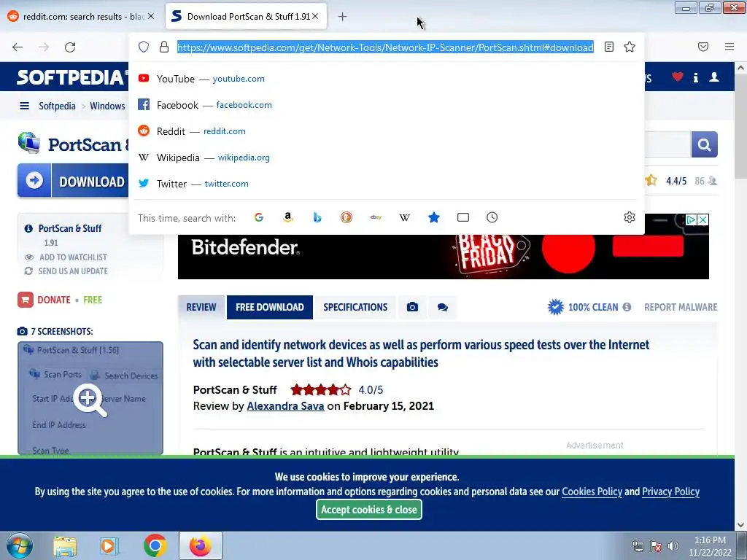The width and height of the screenshot is (747, 560).
Task: Click REPORT MALWARE link
Action: pos(681,307)
